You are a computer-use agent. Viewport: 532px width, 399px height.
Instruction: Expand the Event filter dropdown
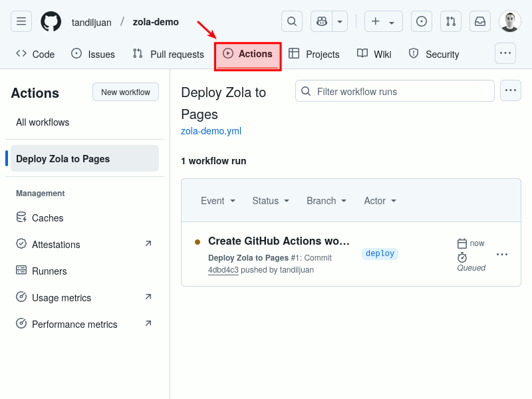[218, 201]
